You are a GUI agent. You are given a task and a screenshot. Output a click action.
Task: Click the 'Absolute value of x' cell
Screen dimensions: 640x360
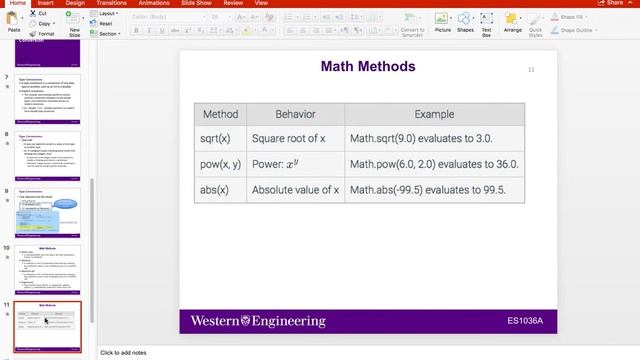pyautogui.click(x=296, y=190)
